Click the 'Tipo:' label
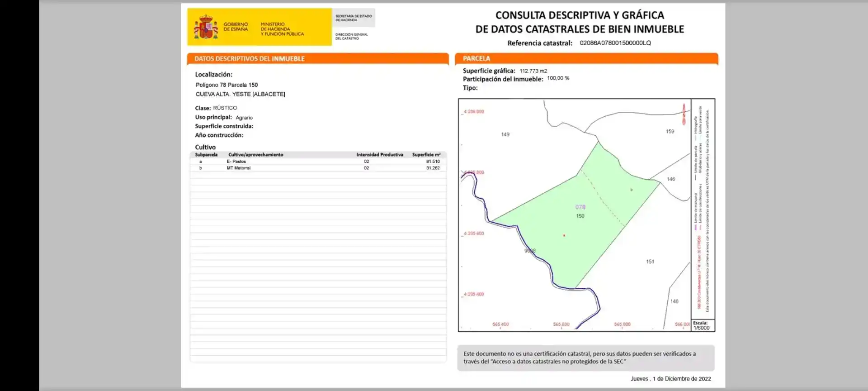Viewport: 868px width, 391px height. point(470,88)
